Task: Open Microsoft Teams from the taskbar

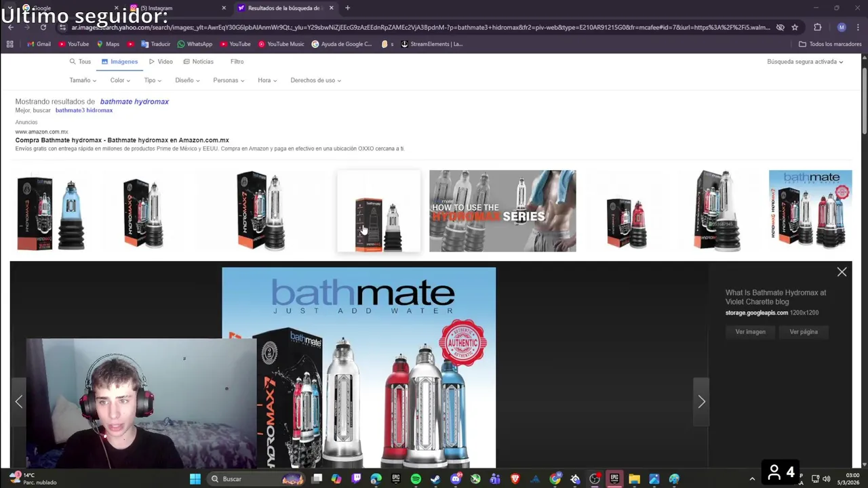Action: (x=495, y=479)
